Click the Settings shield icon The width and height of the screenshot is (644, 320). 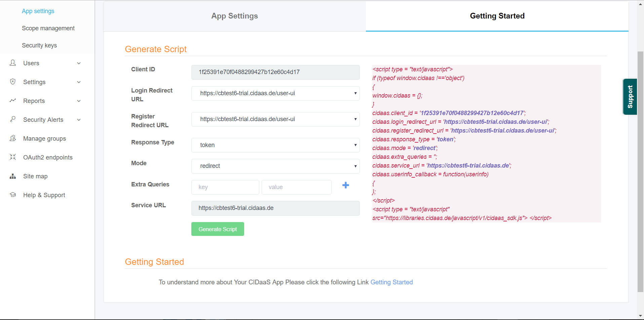point(13,82)
